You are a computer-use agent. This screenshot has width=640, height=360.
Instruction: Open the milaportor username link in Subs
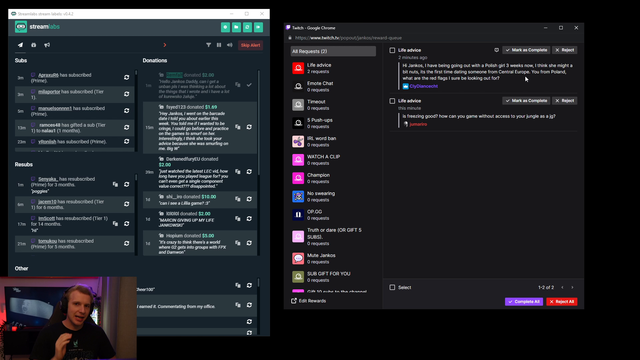(49, 92)
